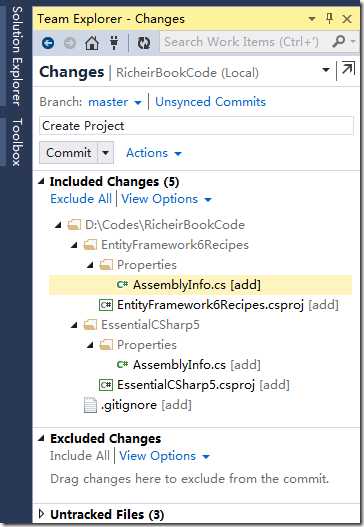The width and height of the screenshot is (364, 527).
Task: Expand the Untracked Files section
Action: [41, 514]
